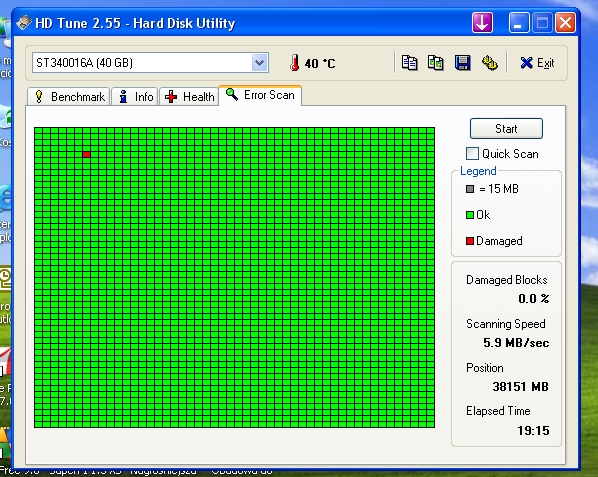
Task: Click the green Ok legend swatch
Action: point(470,215)
